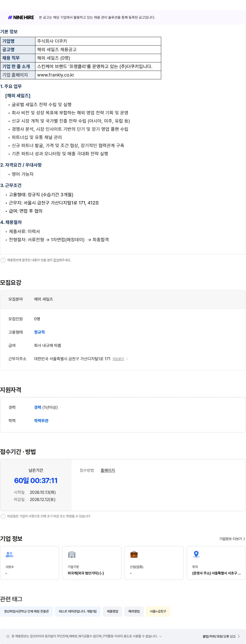Click the info icon beside 채용정보 notice

(3, 260)
